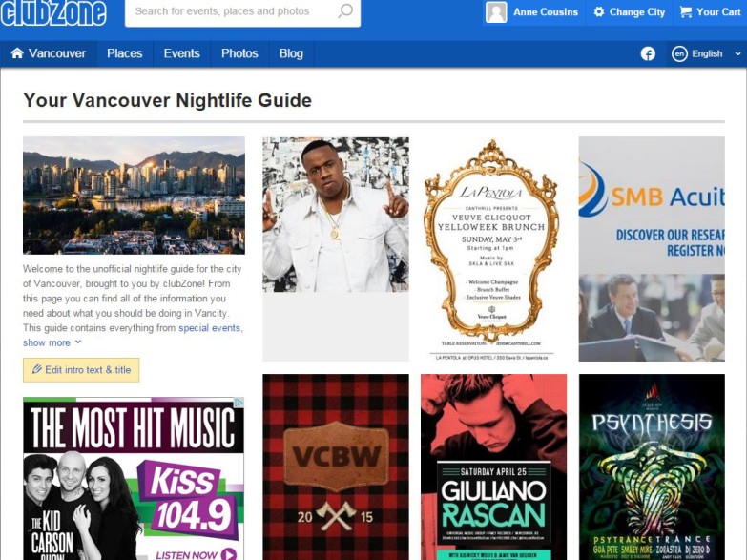
Task: Open the Kiss 104.9 radio ad
Action: (x=134, y=479)
